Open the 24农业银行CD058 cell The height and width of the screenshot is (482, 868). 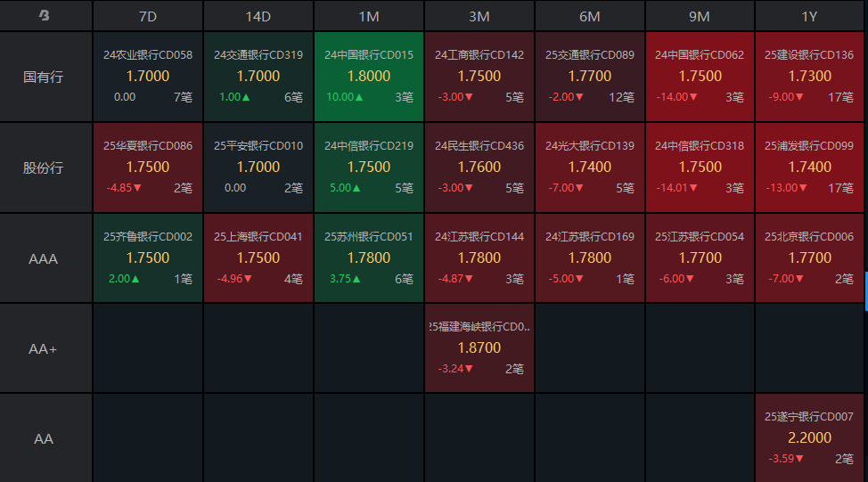148,77
